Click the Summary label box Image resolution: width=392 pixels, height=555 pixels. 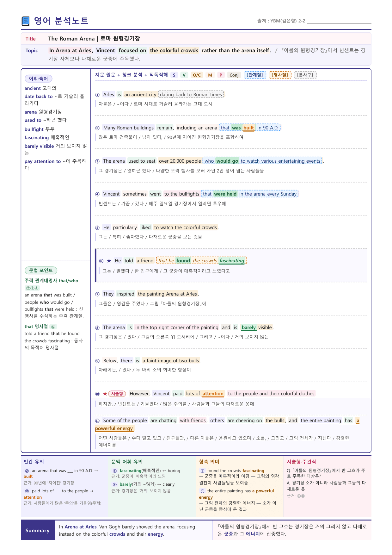(38, 530)
